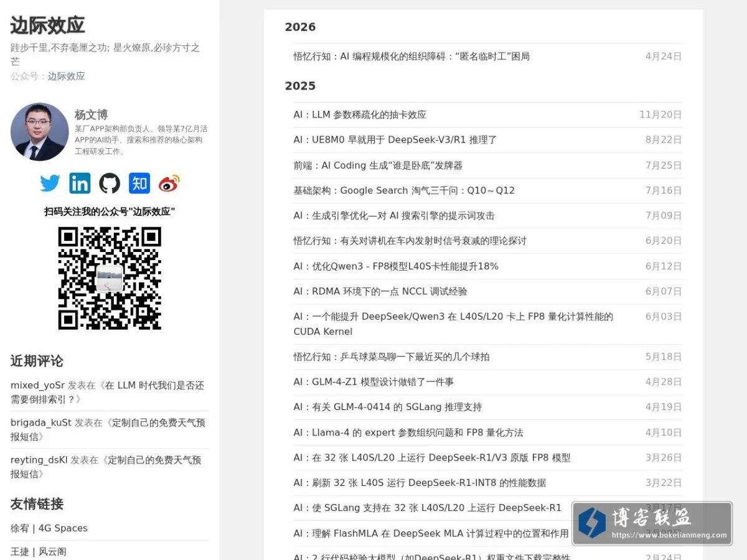Click the 2026 year heading
747x560 pixels.
[x=300, y=27]
